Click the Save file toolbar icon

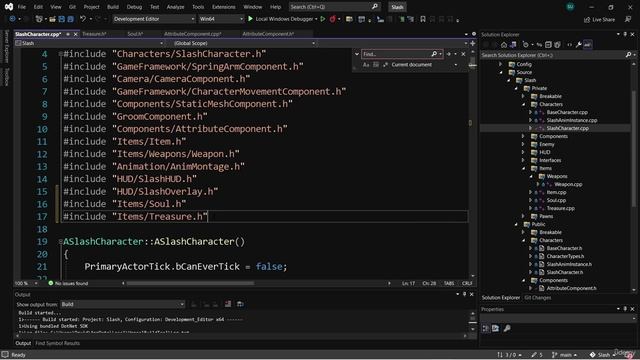[x=62, y=19]
